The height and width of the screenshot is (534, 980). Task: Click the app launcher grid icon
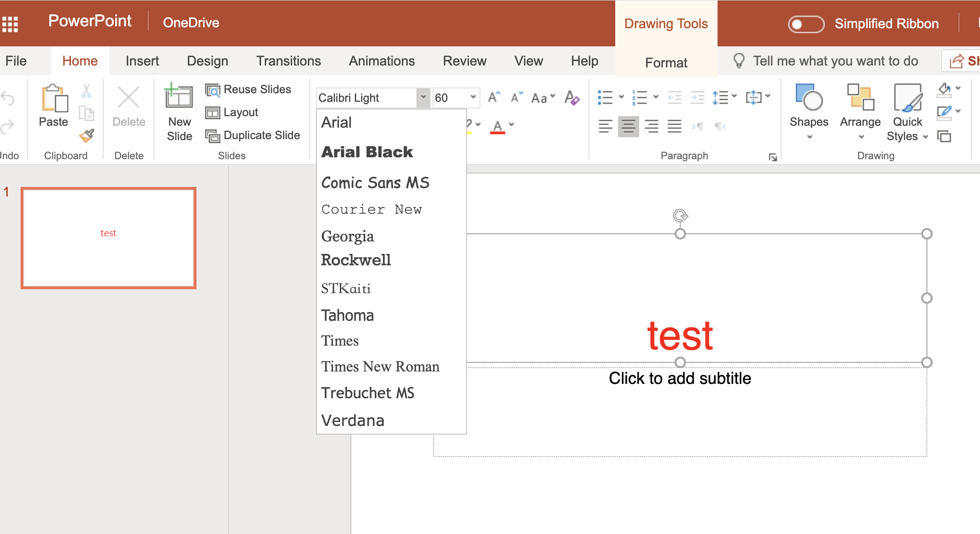click(x=10, y=23)
